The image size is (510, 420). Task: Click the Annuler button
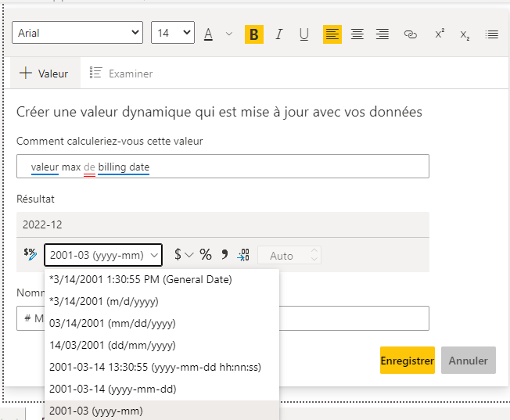(x=469, y=360)
